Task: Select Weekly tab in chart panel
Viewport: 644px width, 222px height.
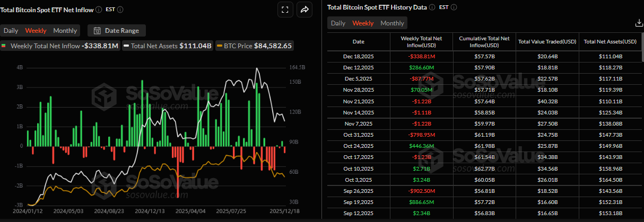Action: click(x=36, y=31)
